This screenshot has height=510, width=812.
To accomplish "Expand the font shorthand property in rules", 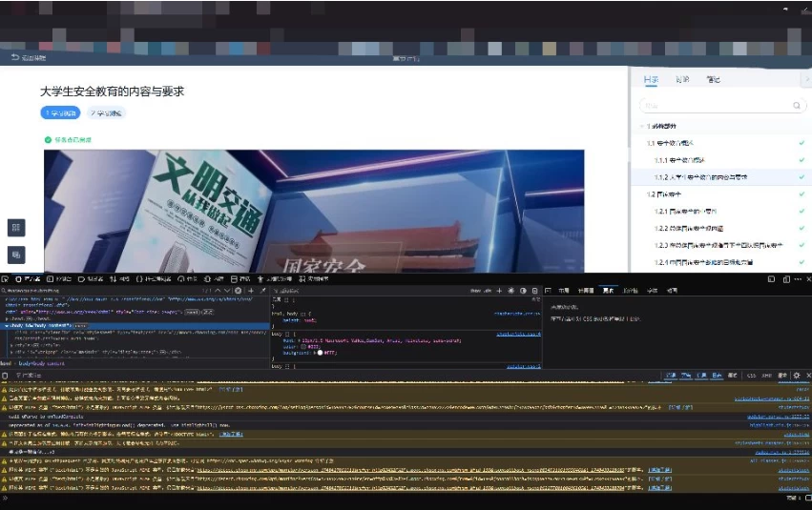I will coord(298,340).
